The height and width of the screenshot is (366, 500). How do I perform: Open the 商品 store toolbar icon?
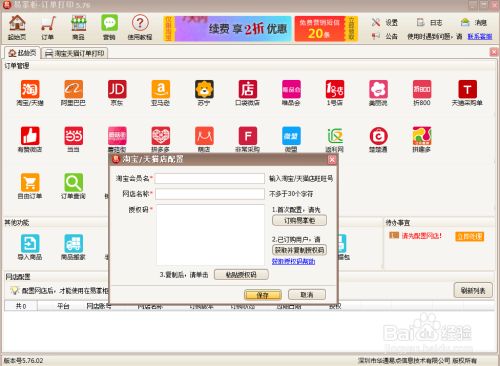pyautogui.click(x=78, y=27)
